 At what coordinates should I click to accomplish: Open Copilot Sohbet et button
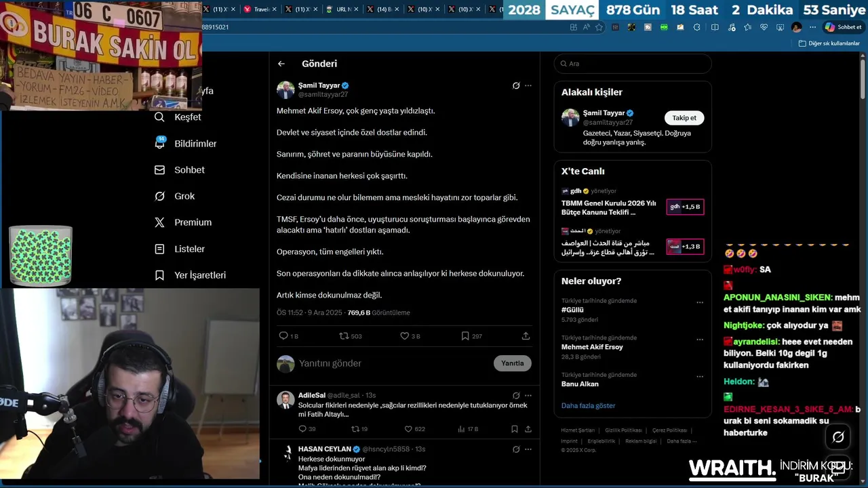(x=843, y=27)
